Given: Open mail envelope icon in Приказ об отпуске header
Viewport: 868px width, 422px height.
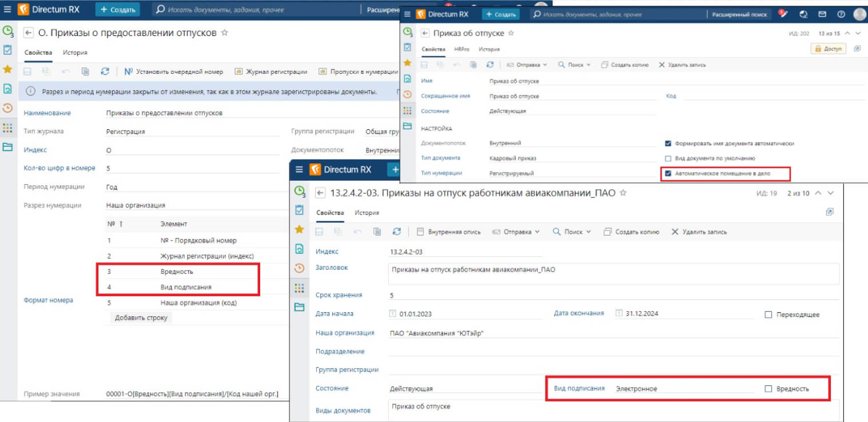Looking at the screenshot, I should tap(822, 14).
